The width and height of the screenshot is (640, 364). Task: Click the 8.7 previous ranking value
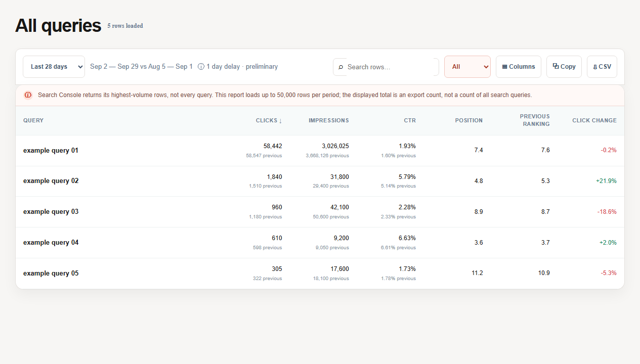tap(545, 212)
